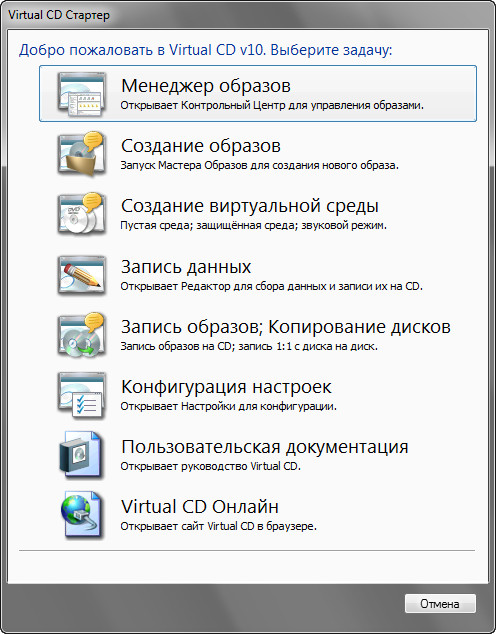Open the Менеджер образов title link
The height and width of the screenshot is (634, 496).
tap(206, 86)
